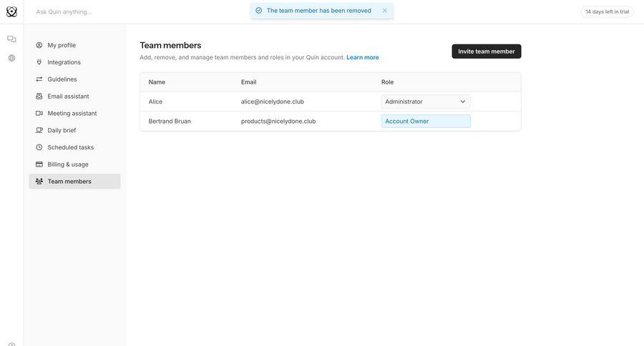
Task: Click the Email assistant icon
Action: [x=39, y=96]
